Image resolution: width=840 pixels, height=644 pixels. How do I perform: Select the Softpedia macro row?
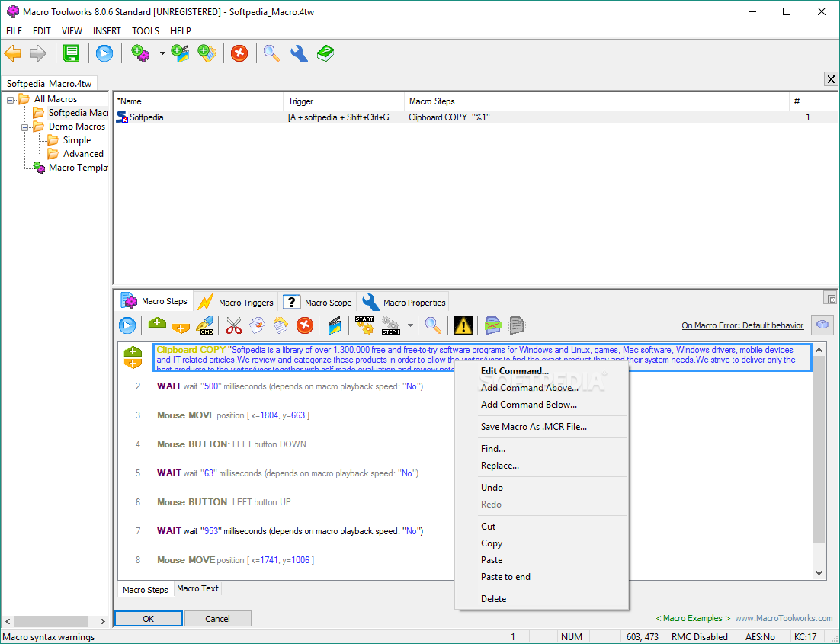(x=475, y=117)
